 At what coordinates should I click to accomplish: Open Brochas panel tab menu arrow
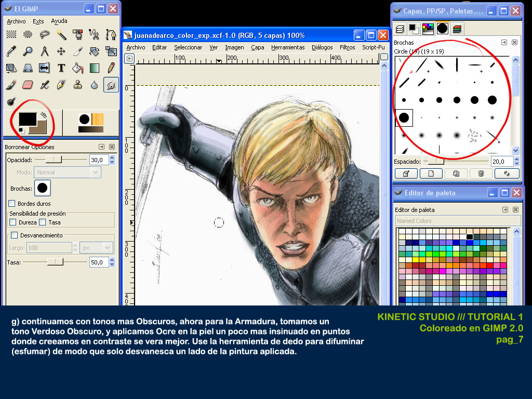click(504, 43)
